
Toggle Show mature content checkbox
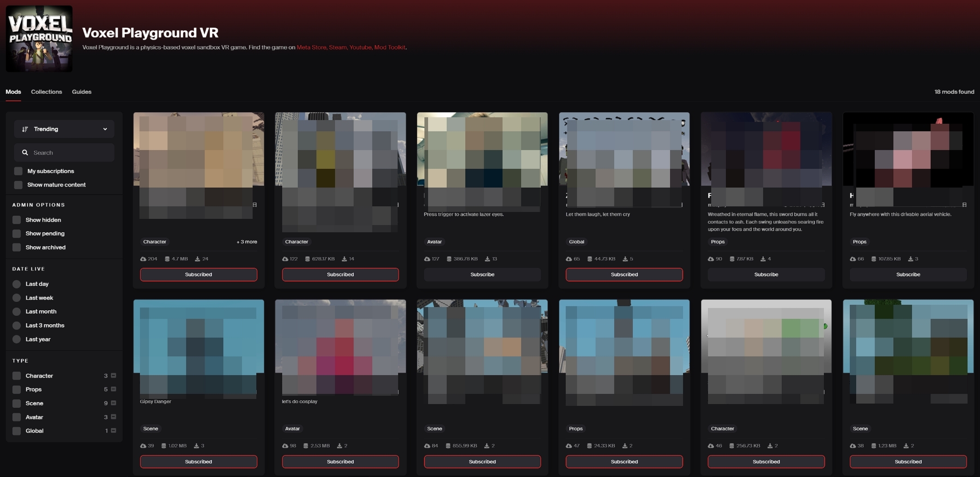coord(18,185)
